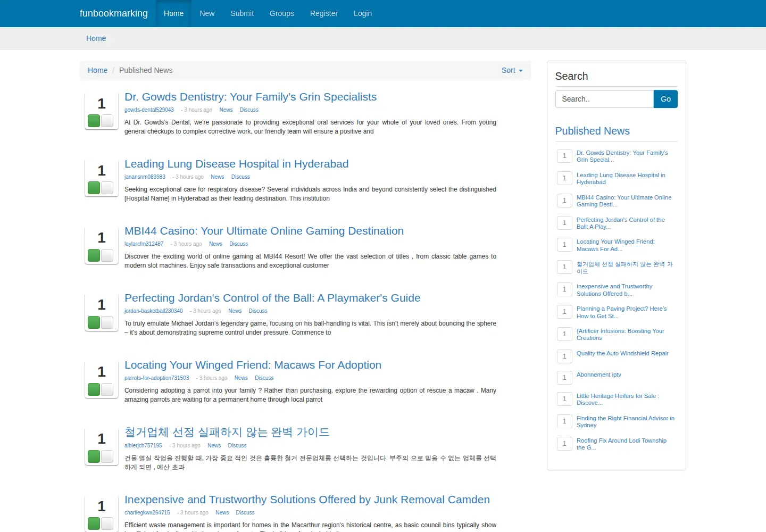
Task: Open the story titled Dr. Gowds Dentistry
Action: pyautogui.click(x=251, y=97)
